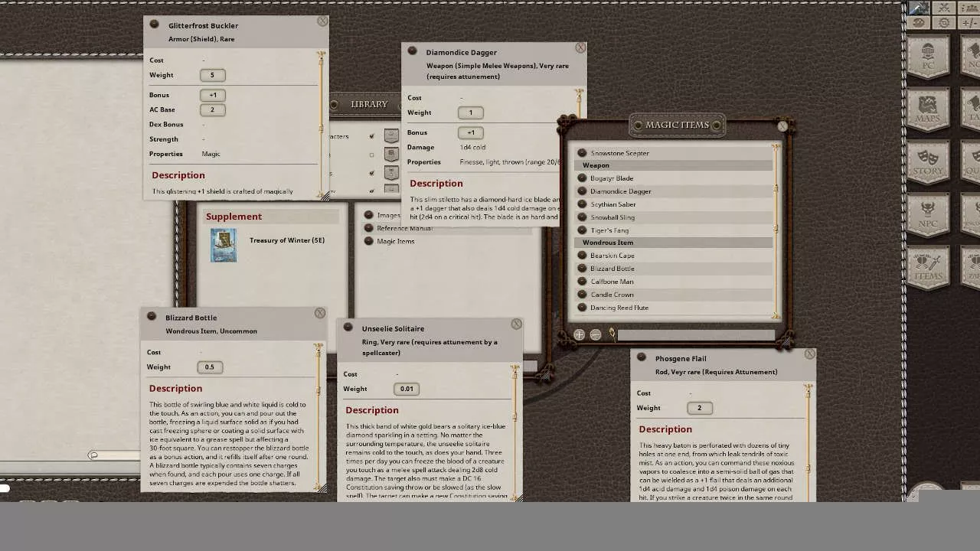This screenshot has height=551, width=980.
Task: Click Weight 0.01 field in Unseelie Solitaire
Action: coord(407,389)
